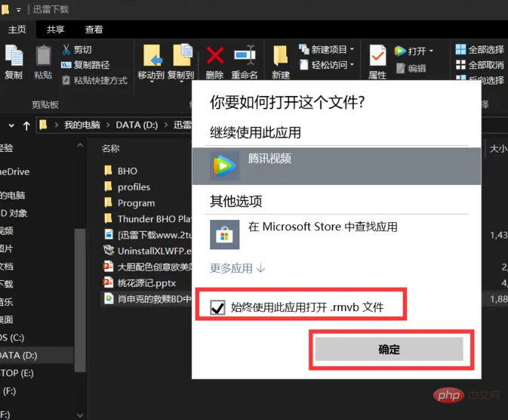Select TOP (E:) drive in sidebar
The width and height of the screenshot is (508, 420).
(17, 373)
